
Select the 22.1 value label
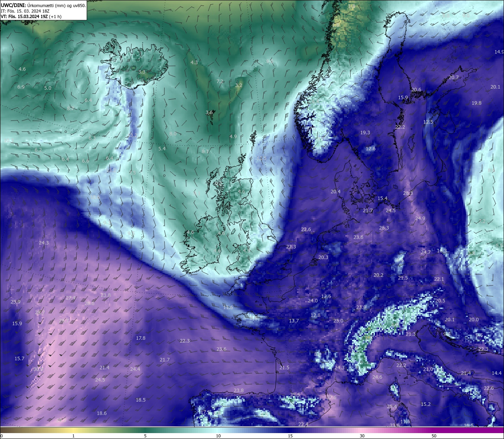click(x=439, y=279)
